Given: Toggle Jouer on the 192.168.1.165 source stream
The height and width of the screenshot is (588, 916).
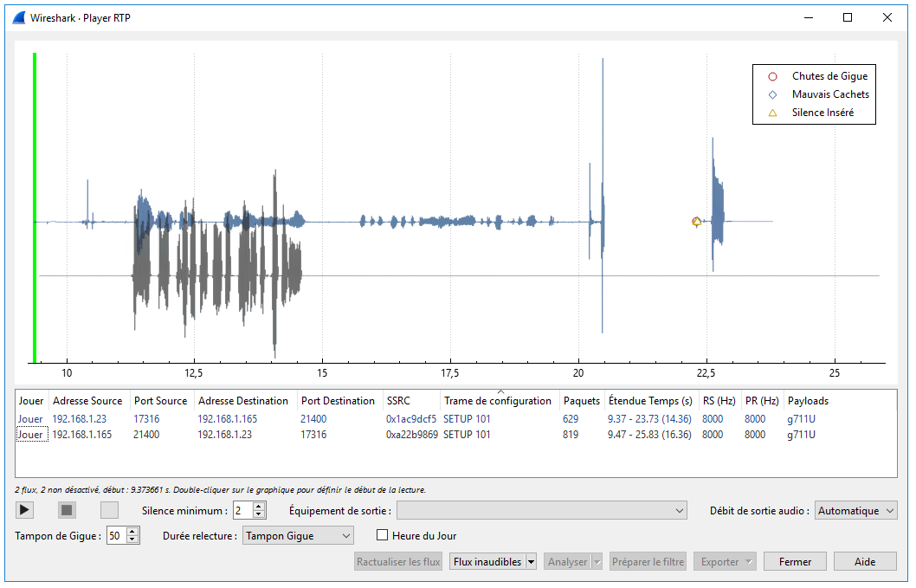Looking at the screenshot, I should [x=30, y=435].
